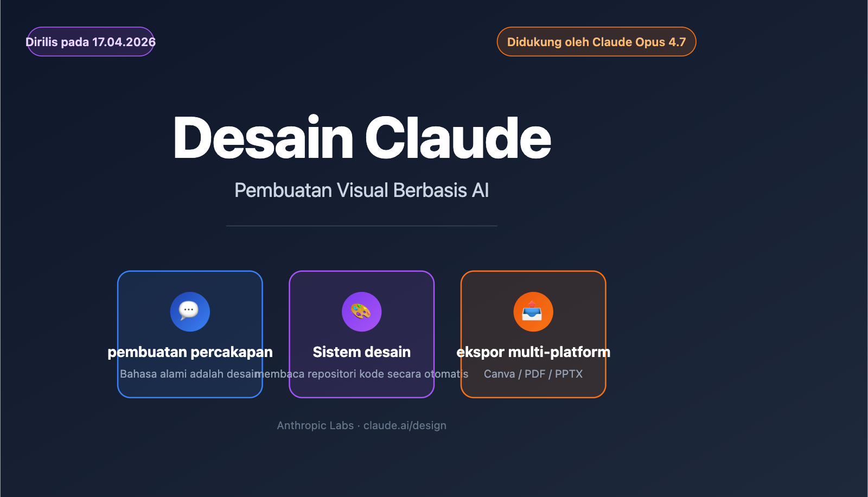Click the divider line under the subtitle
868x497 pixels.
(361, 224)
